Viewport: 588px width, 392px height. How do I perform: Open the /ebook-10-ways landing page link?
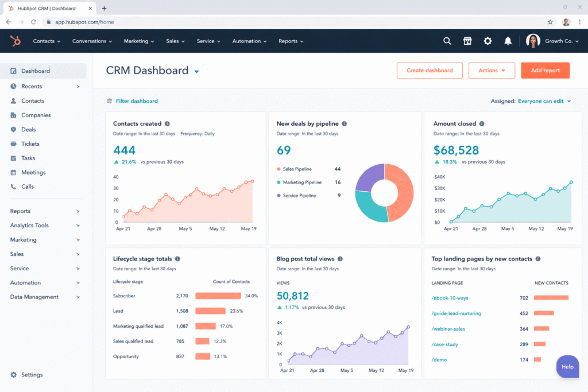pos(450,298)
